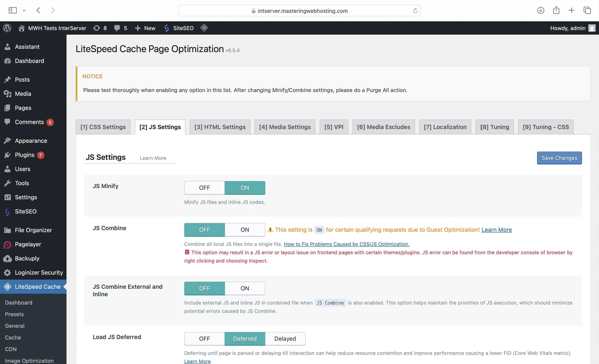Show Safari tab overview icon
Screen dimensions: 599x364
(x=587, y=10)
